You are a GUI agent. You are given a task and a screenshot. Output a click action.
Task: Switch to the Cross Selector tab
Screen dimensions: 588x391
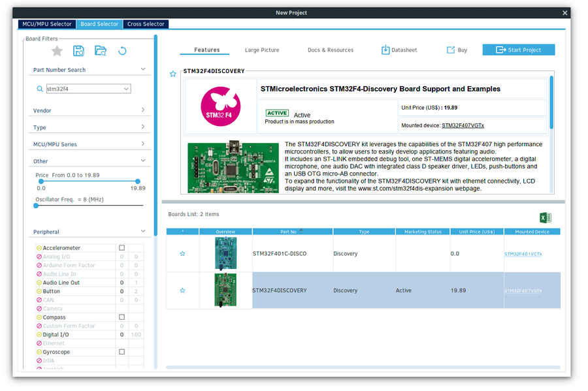146,23
